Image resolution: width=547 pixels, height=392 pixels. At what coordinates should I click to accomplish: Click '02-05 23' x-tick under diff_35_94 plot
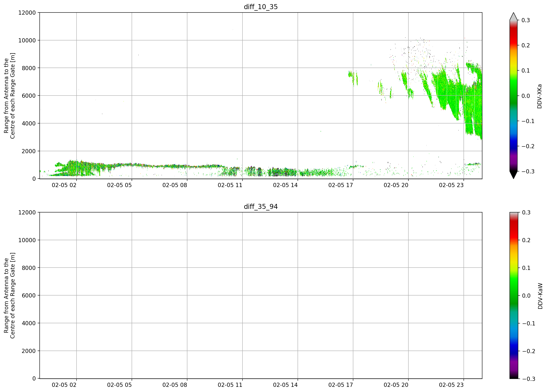point(451,385)
